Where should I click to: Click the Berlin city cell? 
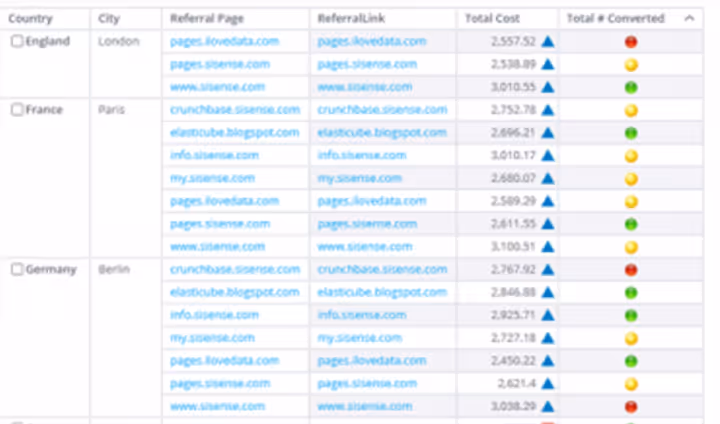pos(114,269)
